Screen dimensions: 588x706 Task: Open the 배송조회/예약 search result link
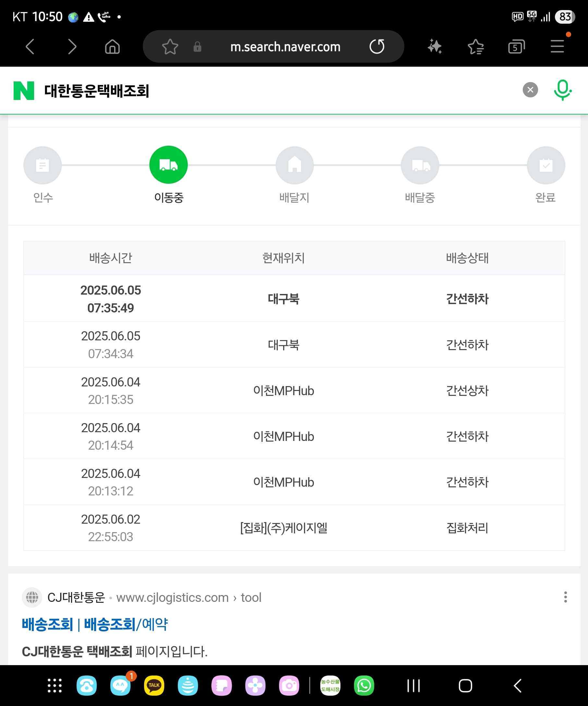click(x=95, y=625)
